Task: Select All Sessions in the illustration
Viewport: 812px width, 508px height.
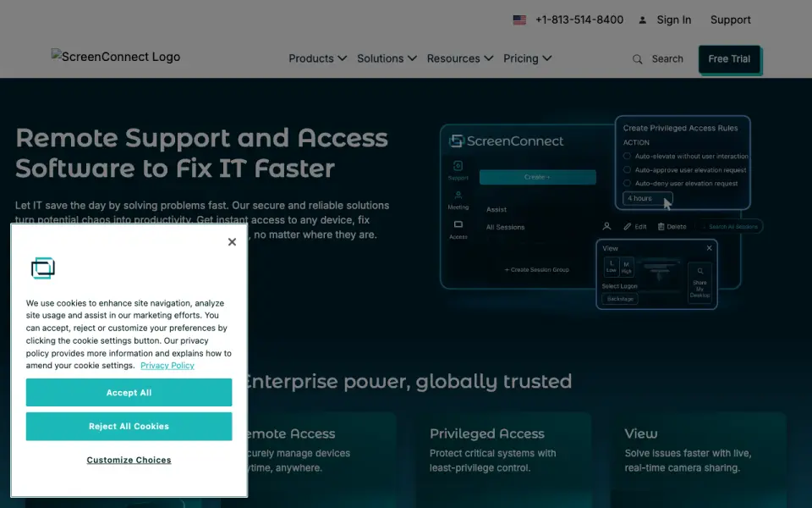Action: (x=506, y=227)
